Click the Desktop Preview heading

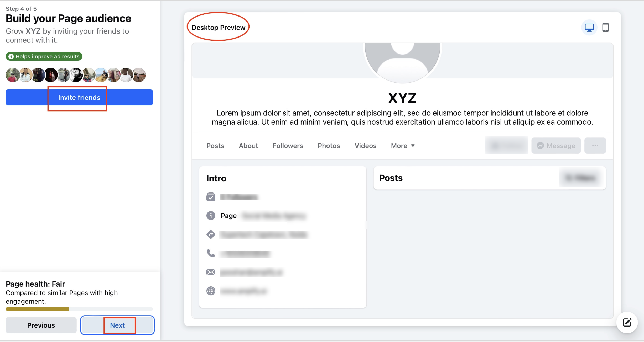click(218, 28)
